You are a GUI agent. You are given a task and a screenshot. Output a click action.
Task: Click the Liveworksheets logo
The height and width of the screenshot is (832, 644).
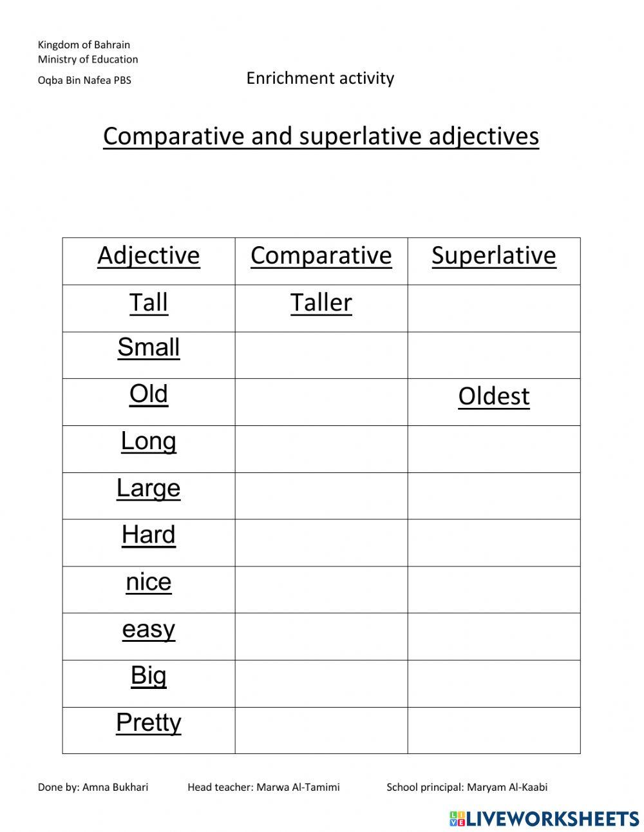544,818
